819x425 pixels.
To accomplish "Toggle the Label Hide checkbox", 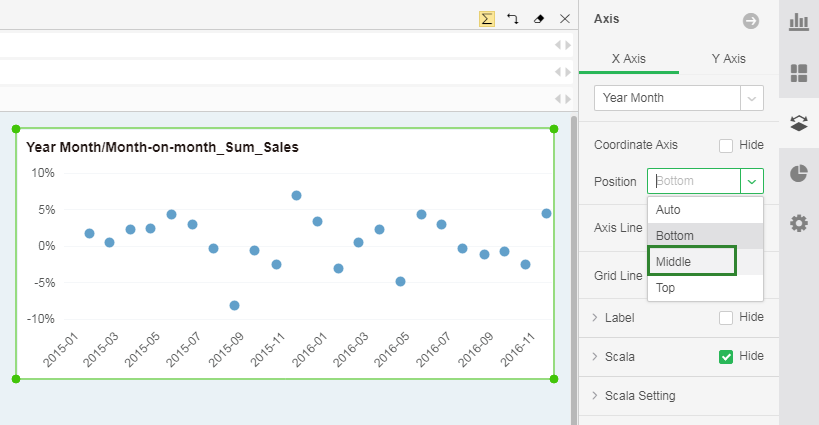I will coord(727,318).
